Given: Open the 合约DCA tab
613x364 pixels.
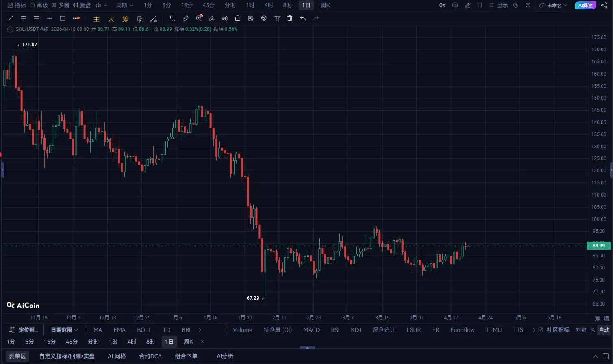Looking at the screenshot, I should click(x=150, y=356).
